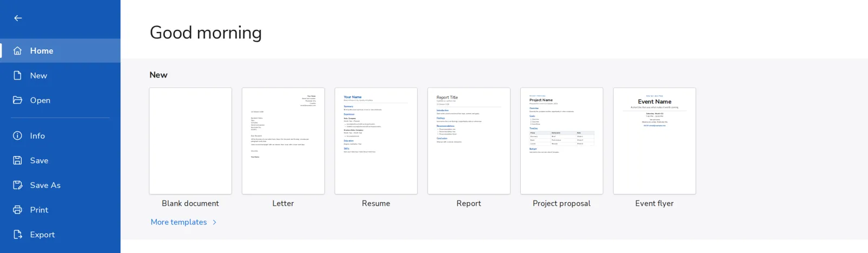Go to the Home menu item

pos(60,50)
